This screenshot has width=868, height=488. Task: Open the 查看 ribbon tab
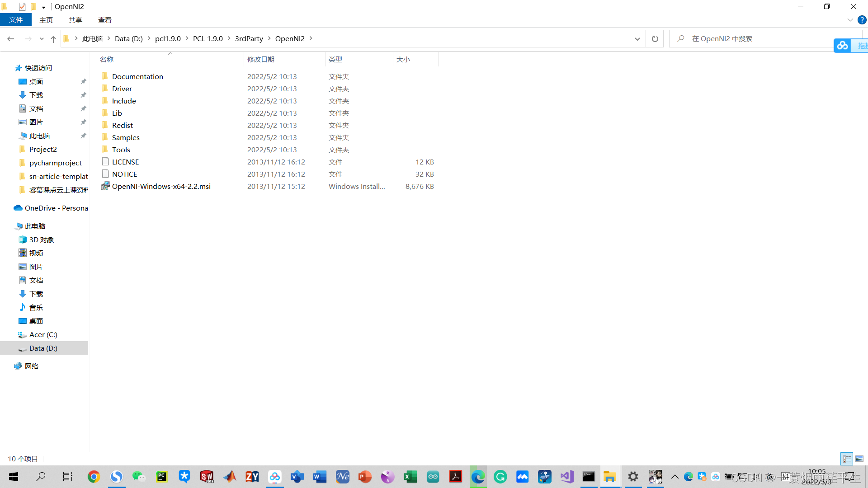[105, 20]
